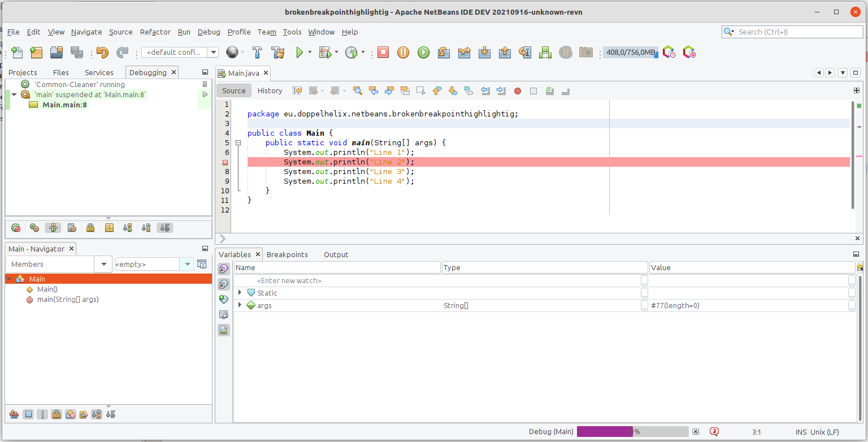The image size is (868, 442).
Task: Open the Refactor menu
Action: click(155, 32)
